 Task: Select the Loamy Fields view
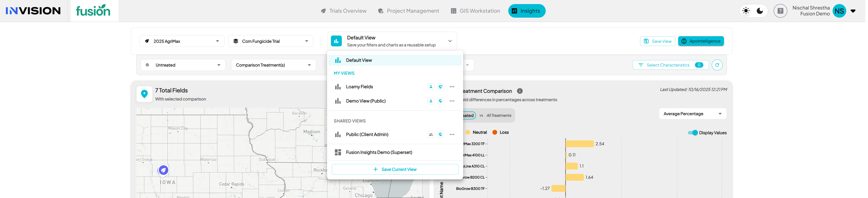click(x=359, y=87)
